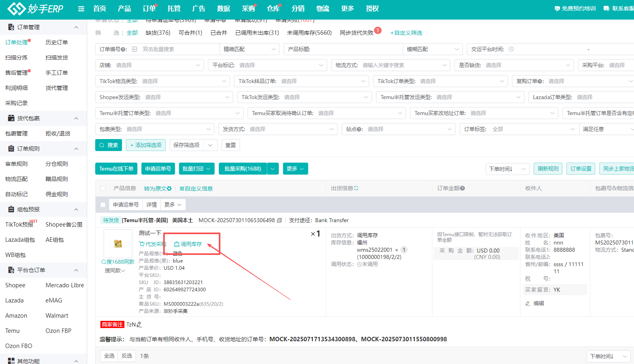
Task: Click the 妙手ERP logo
Action: [x=35, y=8]
